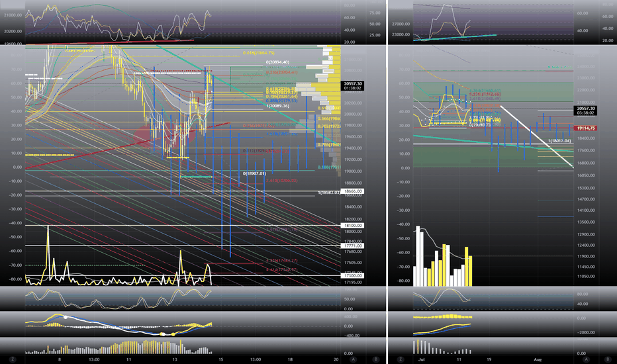Select the 0(20894.40) Fibonacci level label
Viewport: 617px width, 364px height.
point(277,62)
